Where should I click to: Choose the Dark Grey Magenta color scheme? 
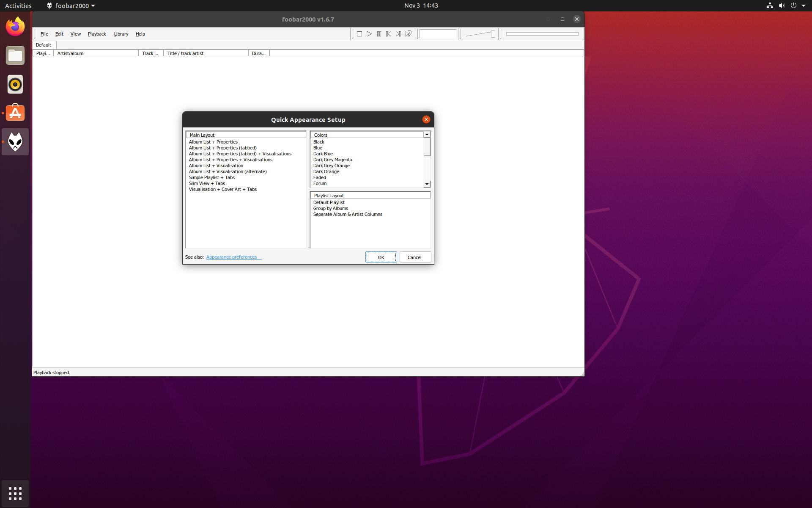click(332, 160)
